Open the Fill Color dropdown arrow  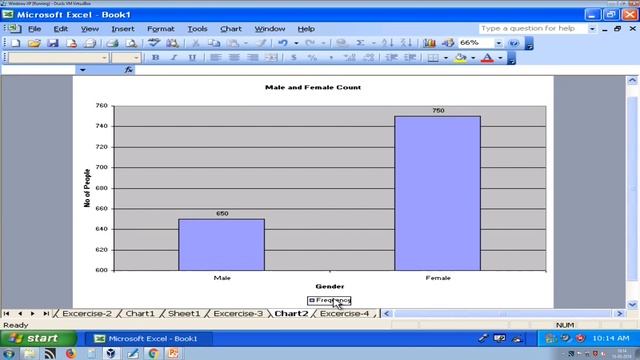[x=473, y=58]
